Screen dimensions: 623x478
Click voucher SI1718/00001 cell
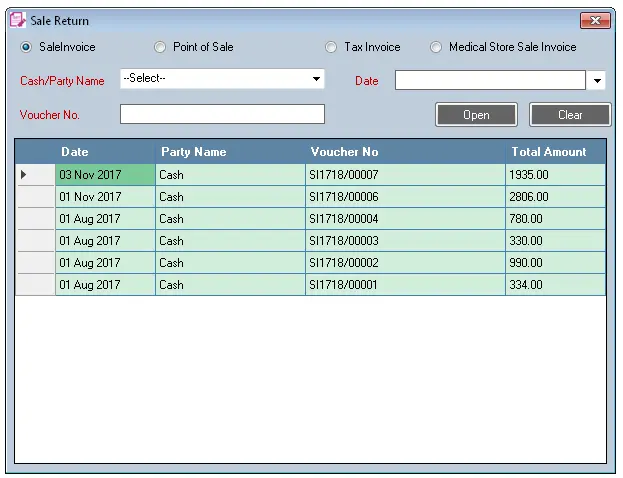(344, 285)
